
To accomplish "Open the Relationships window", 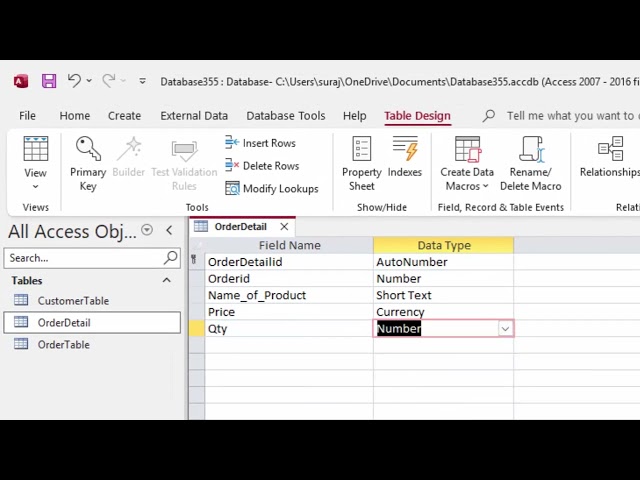I will [610, 157].
